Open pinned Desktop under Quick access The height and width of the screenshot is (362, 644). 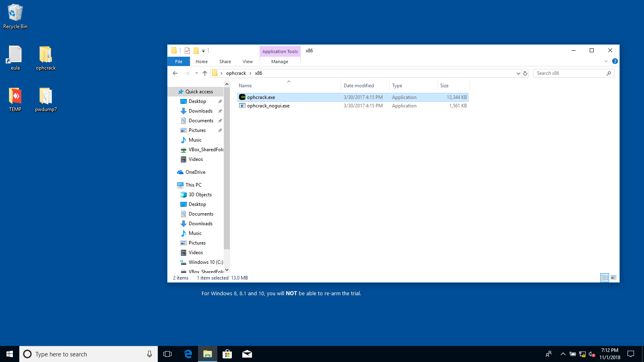[197, 101]
